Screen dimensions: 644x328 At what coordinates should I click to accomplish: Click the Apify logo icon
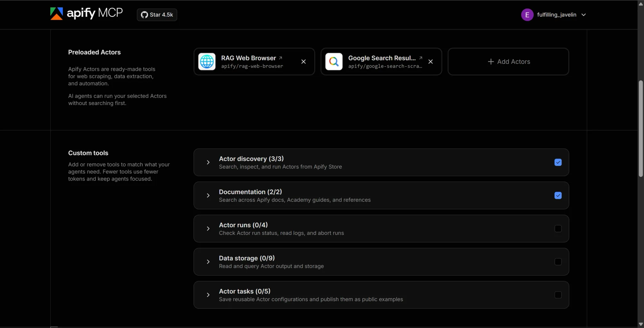[x=56, y=14]
